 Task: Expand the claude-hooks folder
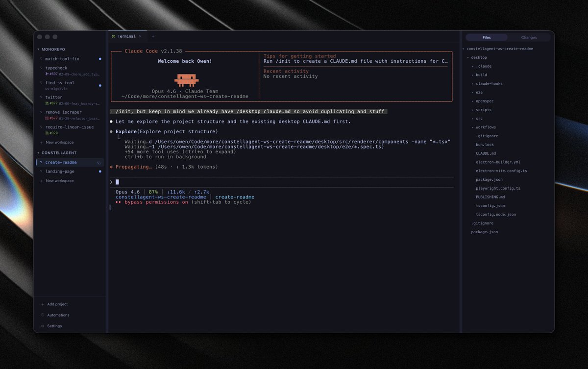coord(473,84)
